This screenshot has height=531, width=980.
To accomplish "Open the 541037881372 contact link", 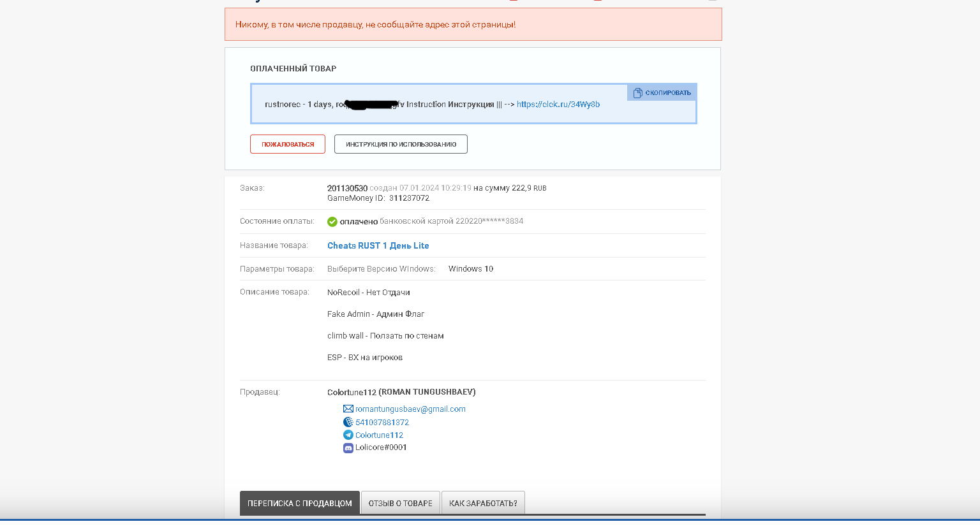I will (382, 423).
